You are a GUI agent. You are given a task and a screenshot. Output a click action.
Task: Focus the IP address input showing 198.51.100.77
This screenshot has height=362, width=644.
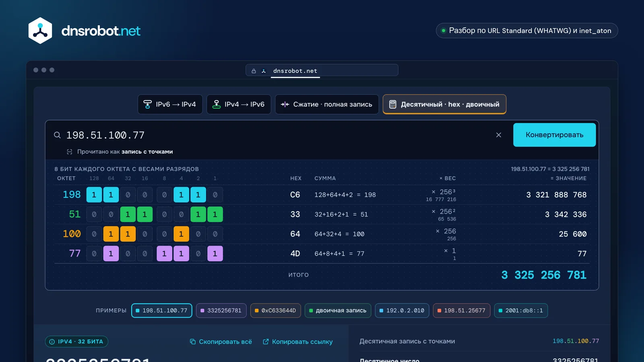[278, 135]
